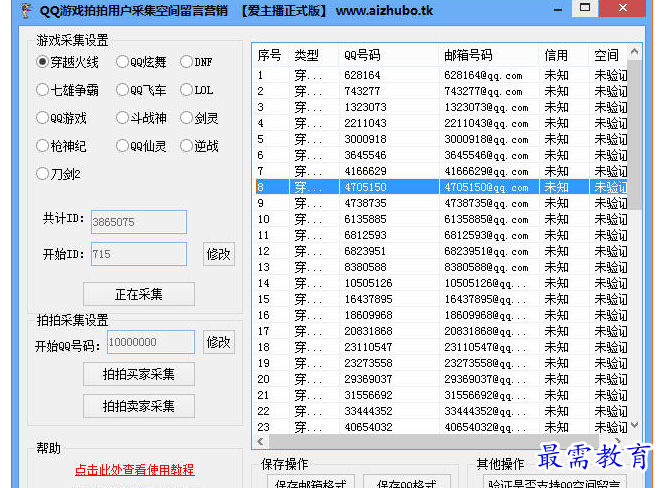This screenshot has height=488, width=659.
Task: Select row with QQ 23273558
Action: tap(440, 363)
